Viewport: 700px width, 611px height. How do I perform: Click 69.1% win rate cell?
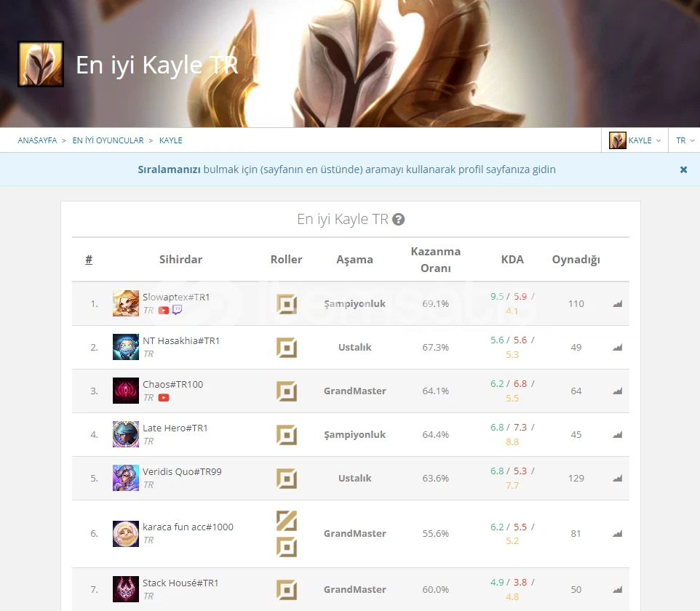(x=436, y=303)
